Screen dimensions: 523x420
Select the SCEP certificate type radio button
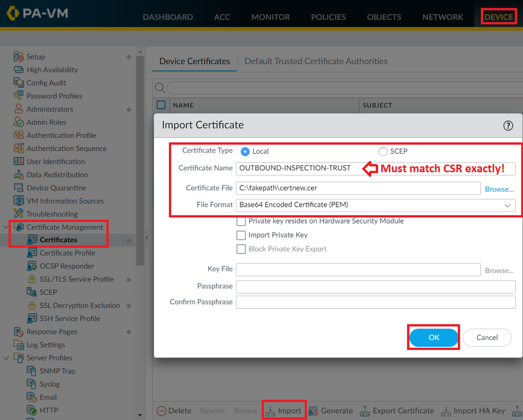tap(382, 151)
